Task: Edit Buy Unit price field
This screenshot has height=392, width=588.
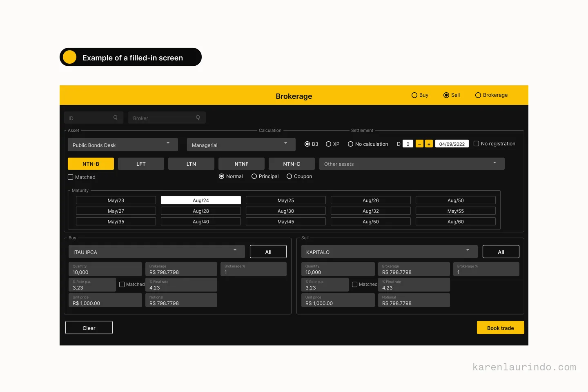Action: click(x=105, y=300)
